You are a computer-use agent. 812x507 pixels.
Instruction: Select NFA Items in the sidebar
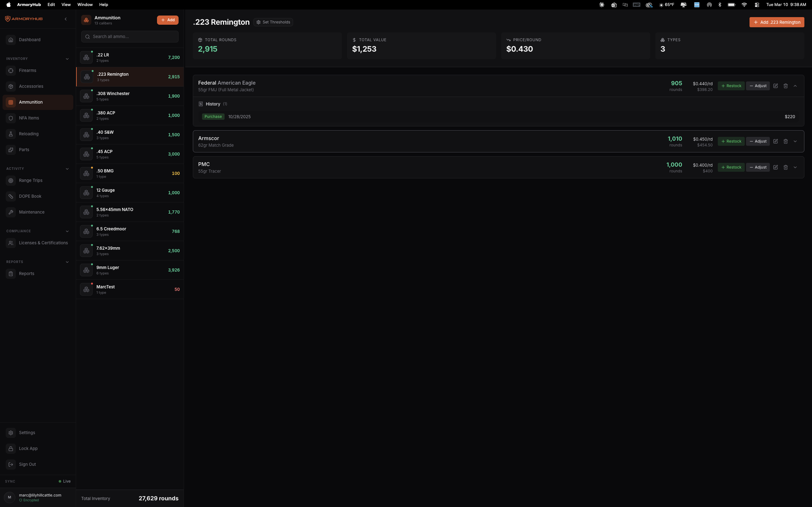[x=29, y=118]
